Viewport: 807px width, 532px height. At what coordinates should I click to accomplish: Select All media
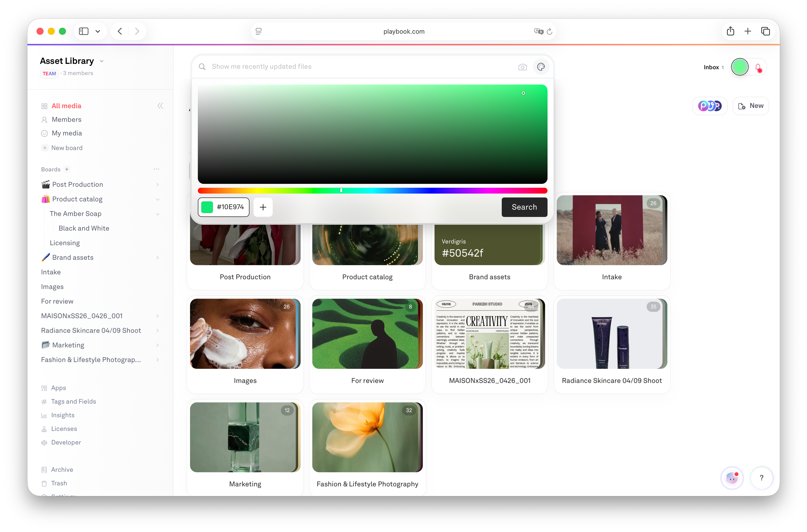click(66, 106)
